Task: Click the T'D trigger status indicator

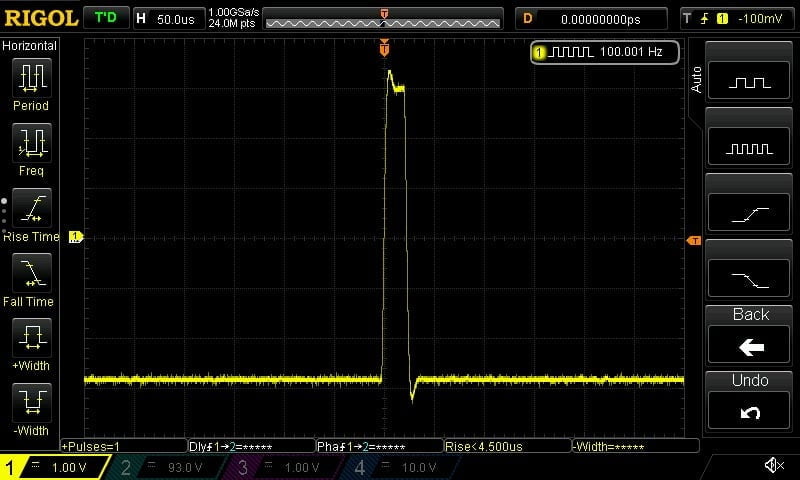Action: tap(106, 18)
